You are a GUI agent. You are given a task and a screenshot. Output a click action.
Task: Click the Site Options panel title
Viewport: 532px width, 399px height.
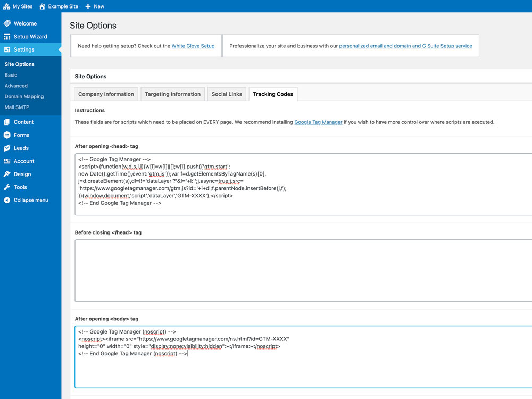(90, 76)
